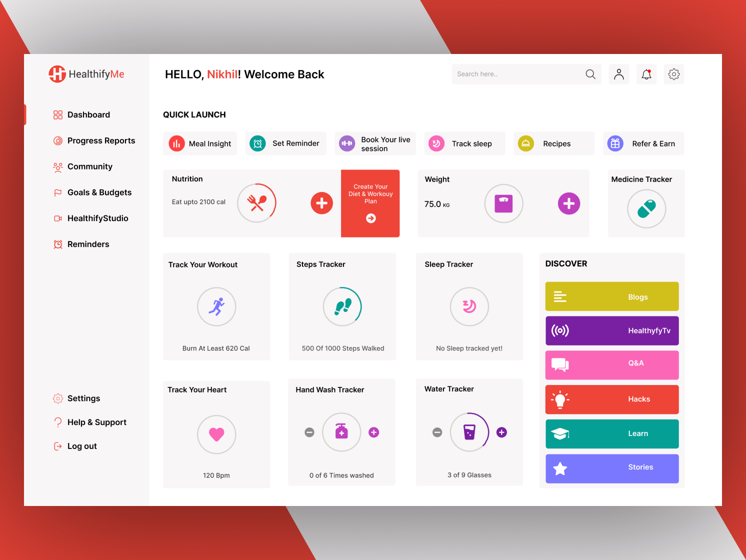Screen dimensions: 746x560
Task: Click the HealthifyMe logo icon
Action: click(57, 74)
